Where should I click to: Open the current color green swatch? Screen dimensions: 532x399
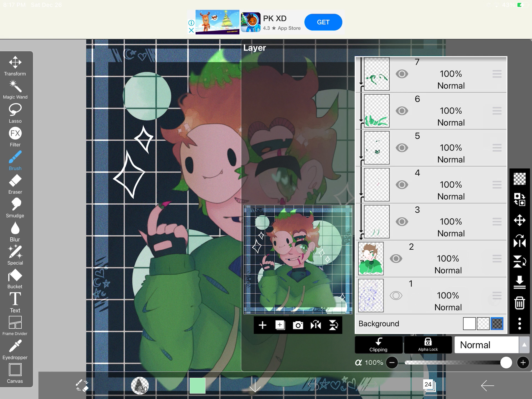pos(197,385)
